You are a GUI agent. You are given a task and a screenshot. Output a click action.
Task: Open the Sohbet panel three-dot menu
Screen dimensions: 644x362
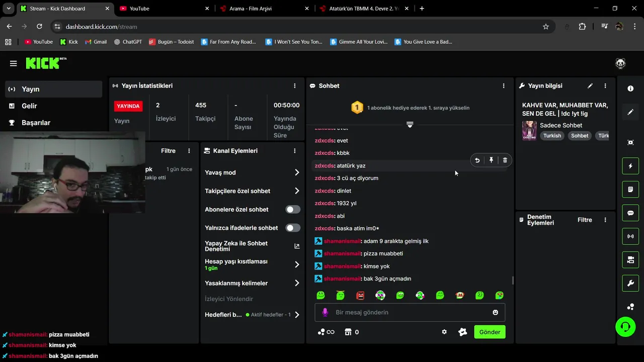pos(504,86)
